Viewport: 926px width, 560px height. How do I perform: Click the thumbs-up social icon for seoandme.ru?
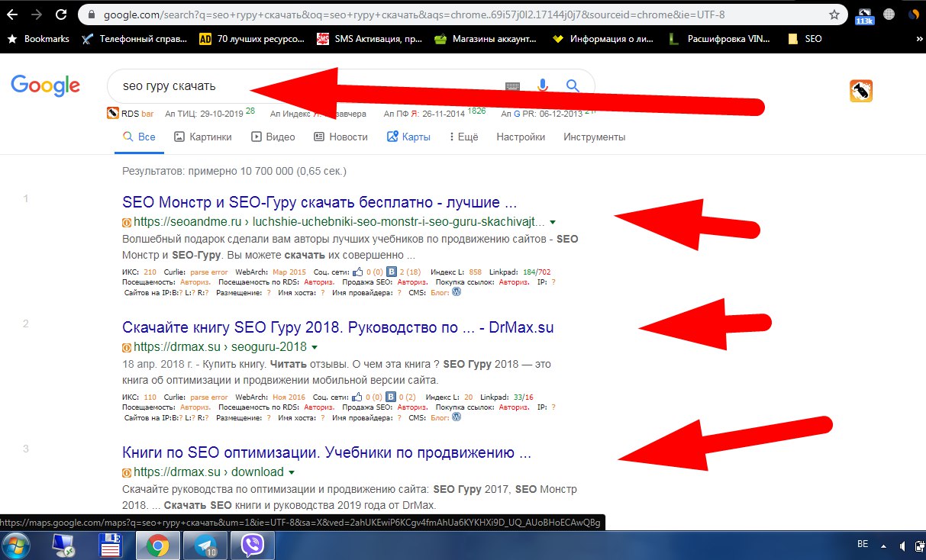click(359, 271)
